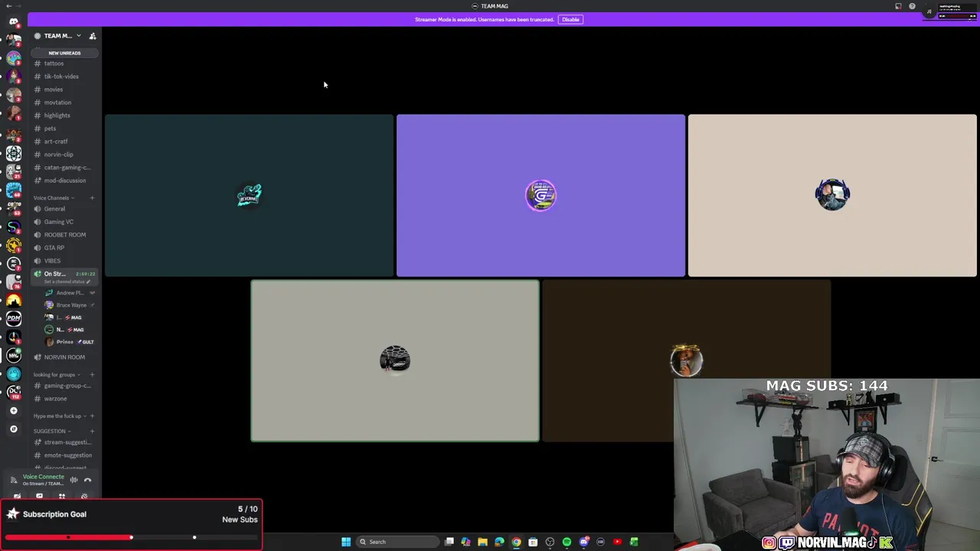The width and height of the screenshot is (980, 551).
Task: Open inbox icon in the title bar
Action: (x=898, y=6)
